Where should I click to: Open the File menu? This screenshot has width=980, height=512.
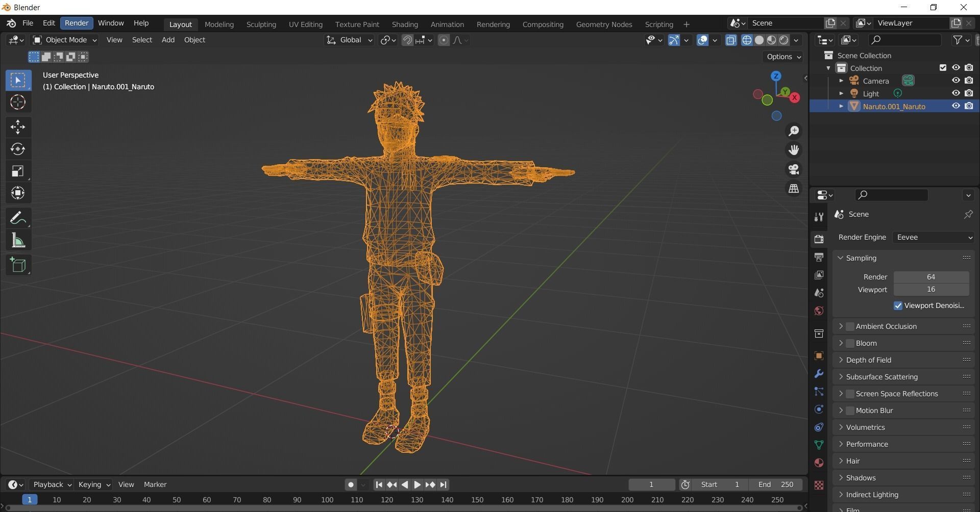tap(28, 23)
